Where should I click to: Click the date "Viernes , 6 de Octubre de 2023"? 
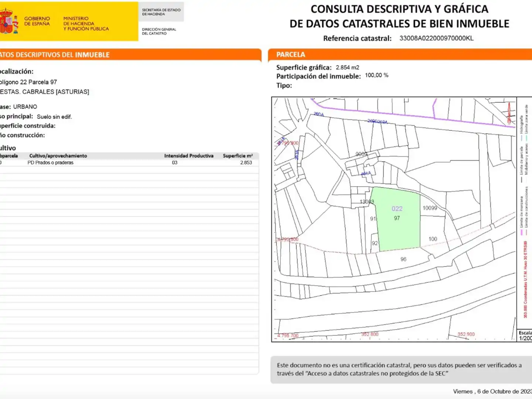point(492,391)
